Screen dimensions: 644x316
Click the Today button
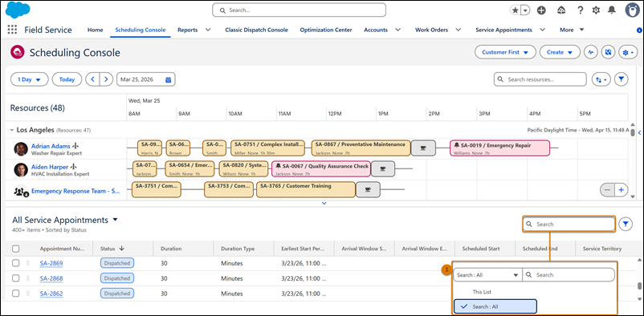coord(67,79)
